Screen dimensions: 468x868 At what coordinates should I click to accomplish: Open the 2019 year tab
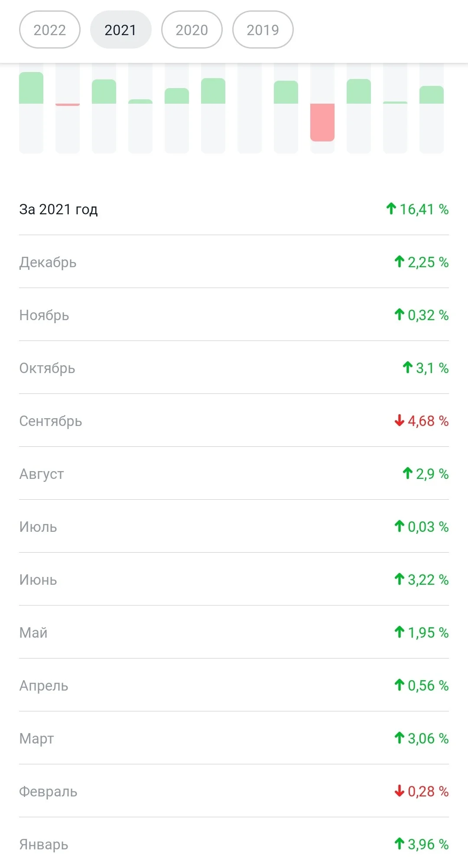click(263, 29)
